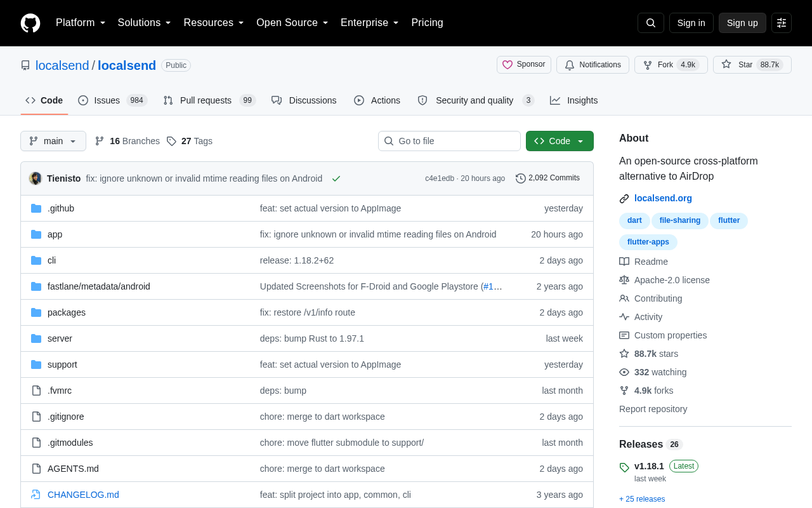Screen dimensions: 812x508
Task: Open the green Code dropdown
Action: 560,141
